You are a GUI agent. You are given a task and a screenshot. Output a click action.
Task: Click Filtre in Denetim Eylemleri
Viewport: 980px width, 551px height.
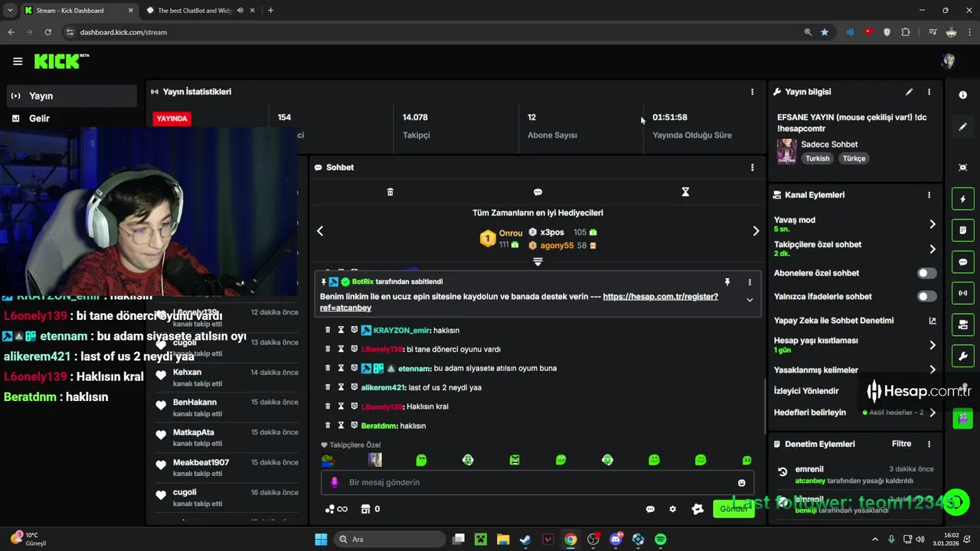[901, 444]
